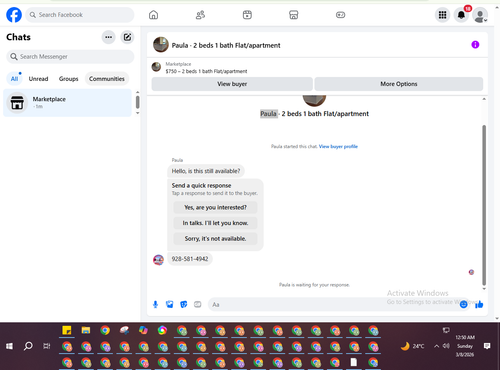Send a thumbs-up like
Image resolution: width=500 pixels, height=370 pixels.
click(x=479, y=304)
